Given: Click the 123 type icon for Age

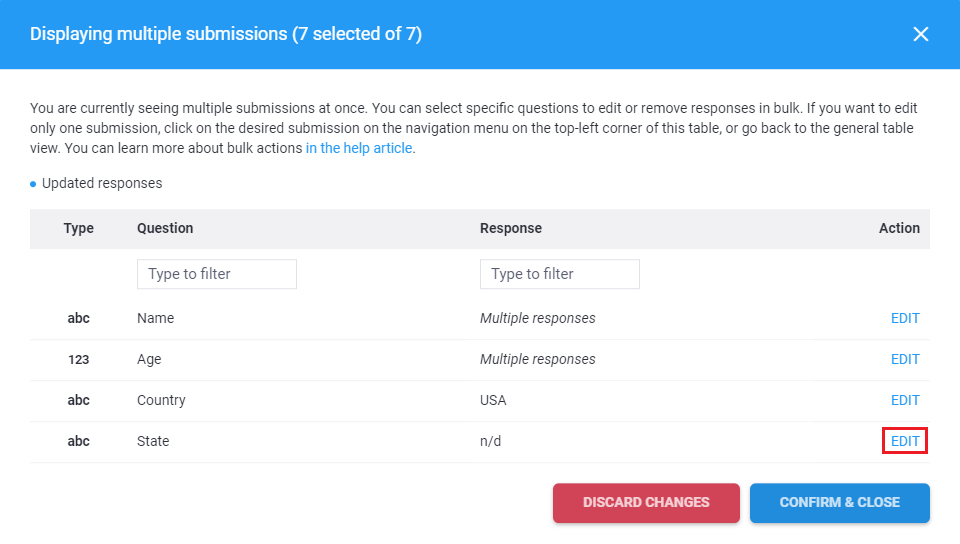Looking at the screenshot, I should click(x=79, y=359).
